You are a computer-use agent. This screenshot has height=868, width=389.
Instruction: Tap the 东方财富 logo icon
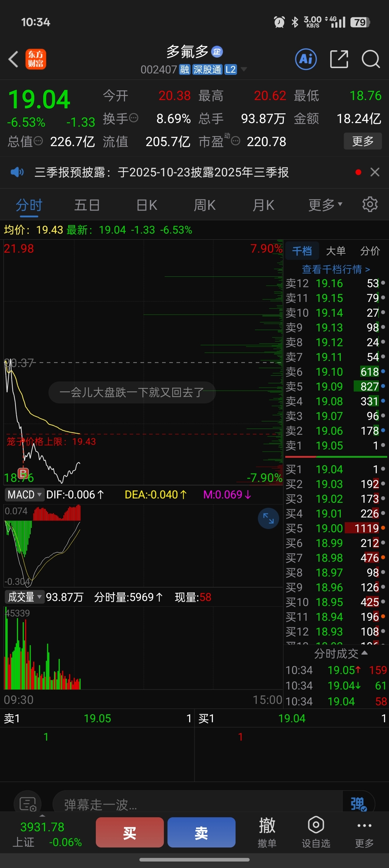pos(36,59)
